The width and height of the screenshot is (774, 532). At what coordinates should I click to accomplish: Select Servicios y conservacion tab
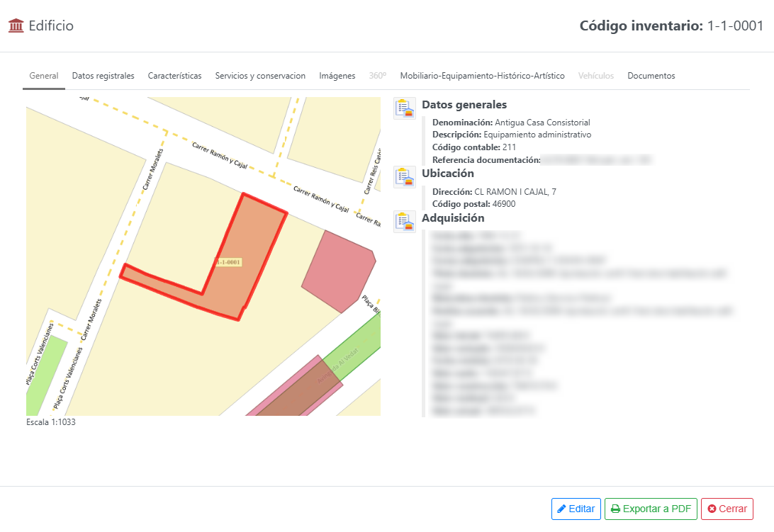[260, 76]
